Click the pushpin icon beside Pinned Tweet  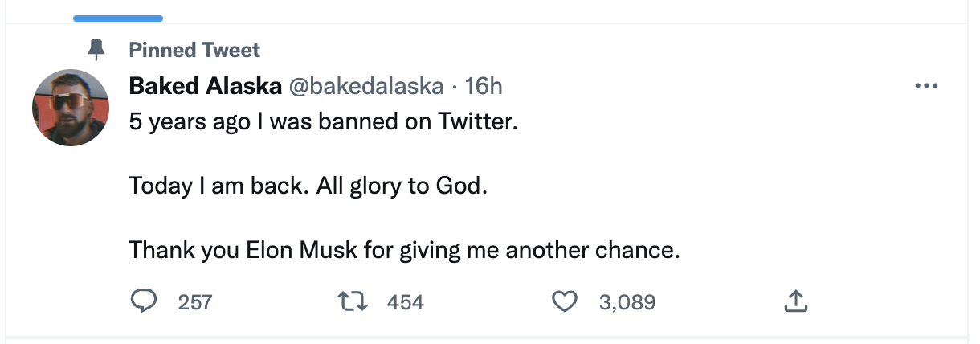coord(97,51)
